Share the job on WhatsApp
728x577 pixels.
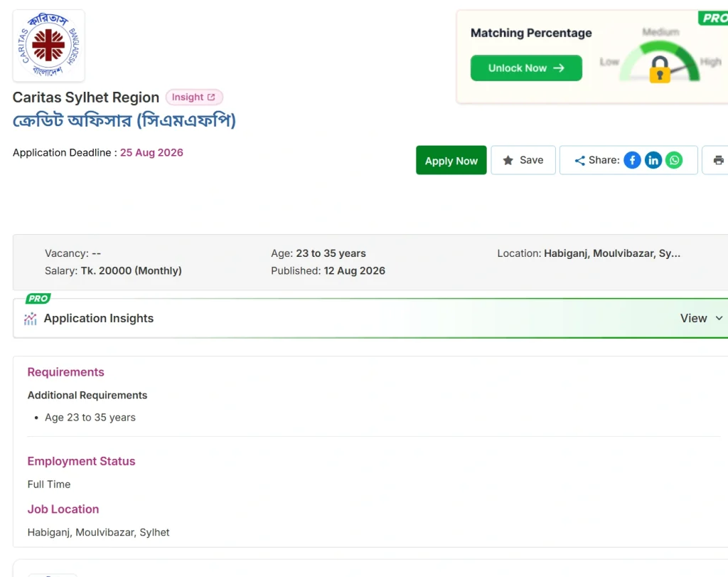pos(674,160)
